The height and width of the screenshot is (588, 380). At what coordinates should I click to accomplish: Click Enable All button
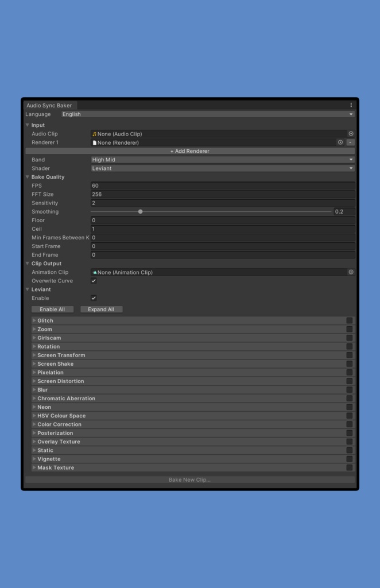52,310
